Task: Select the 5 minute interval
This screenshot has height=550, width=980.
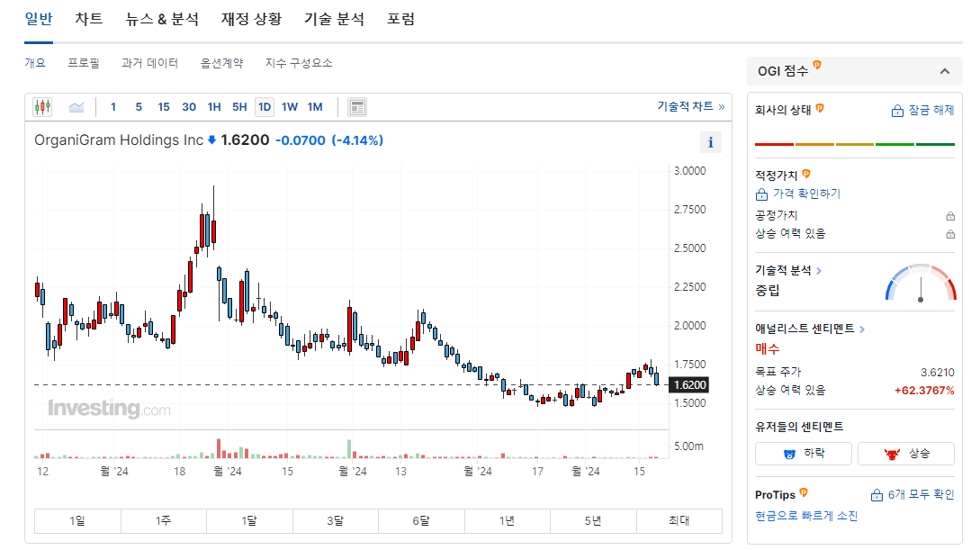Action: coord(139,107)
